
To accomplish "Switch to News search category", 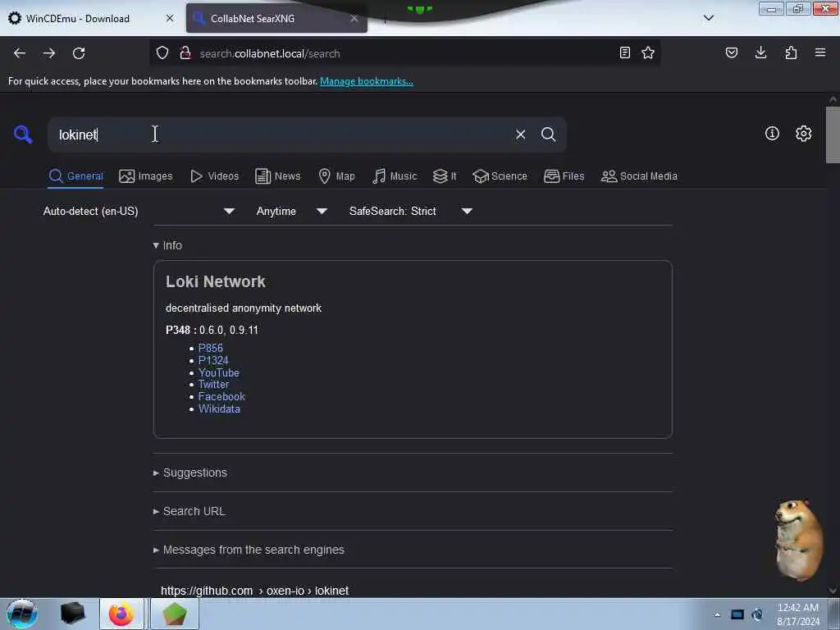I will (x=277, y=176).
